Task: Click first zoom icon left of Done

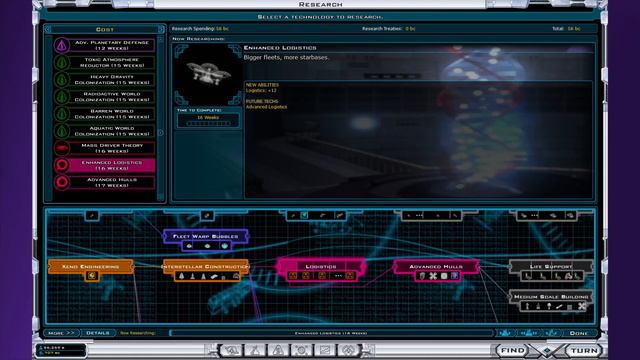Action: pos(505,333)
